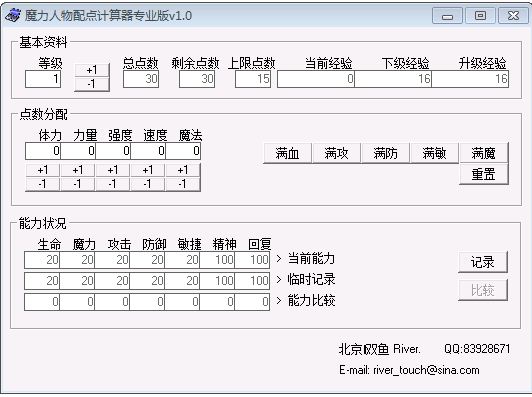Click the 满攻 button
Viewport: 532px width, 397px height.
[336, 153]
